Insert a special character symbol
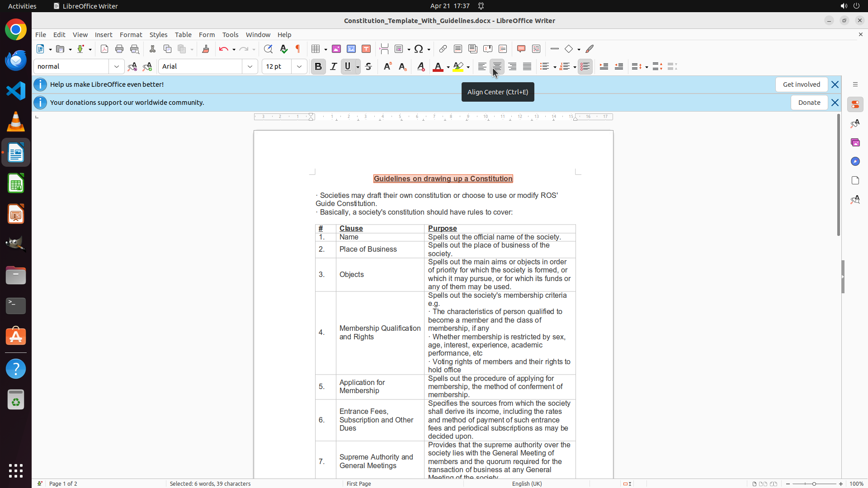The width and height of the screenshot is (868, 488). [x=419, y=49]
